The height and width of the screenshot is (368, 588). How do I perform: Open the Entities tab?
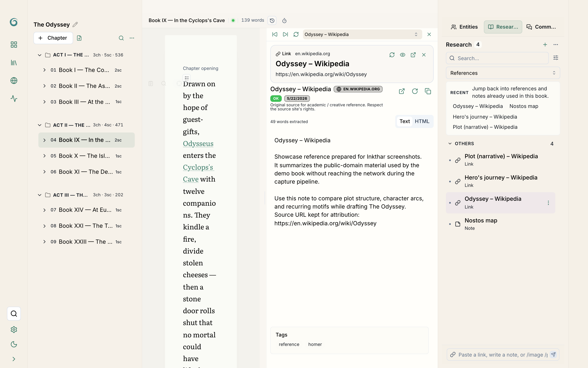point(464,27)
